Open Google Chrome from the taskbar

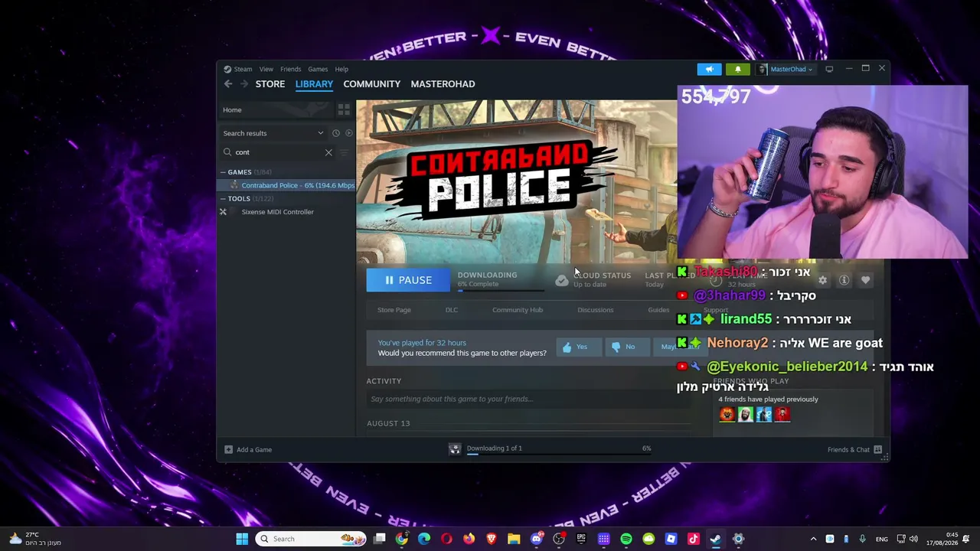[x=402, y=539]
